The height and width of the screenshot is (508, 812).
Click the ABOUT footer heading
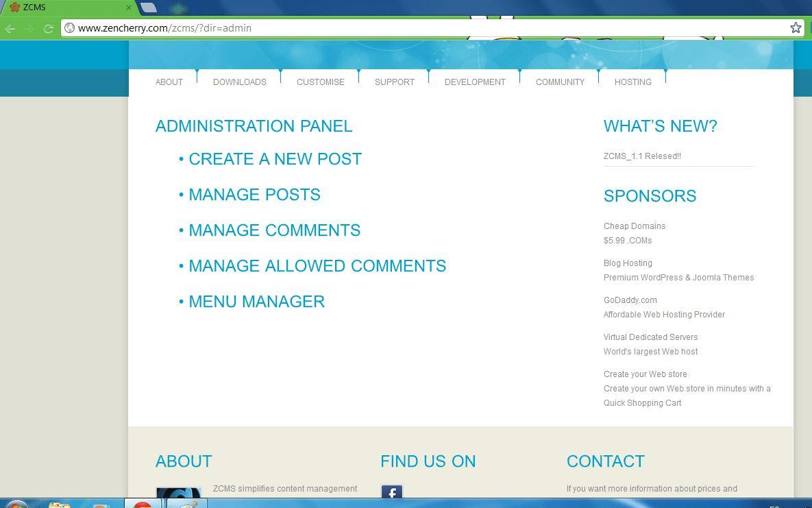point(184,461)
